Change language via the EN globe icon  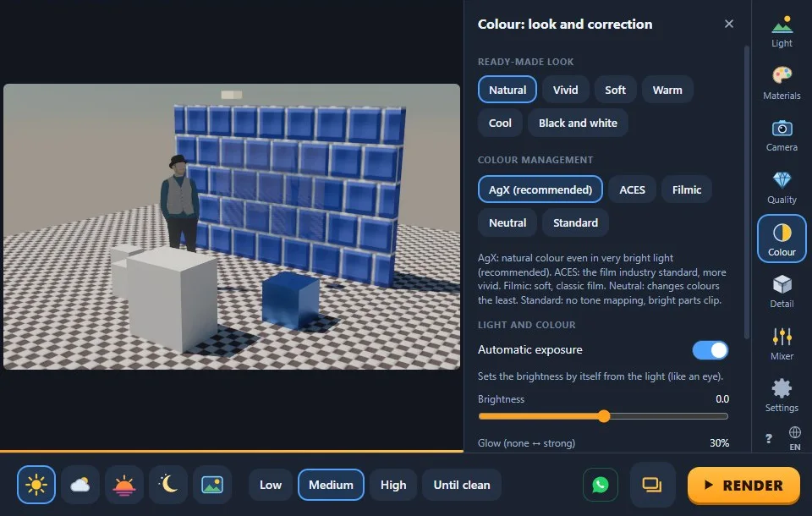(795, 438)
